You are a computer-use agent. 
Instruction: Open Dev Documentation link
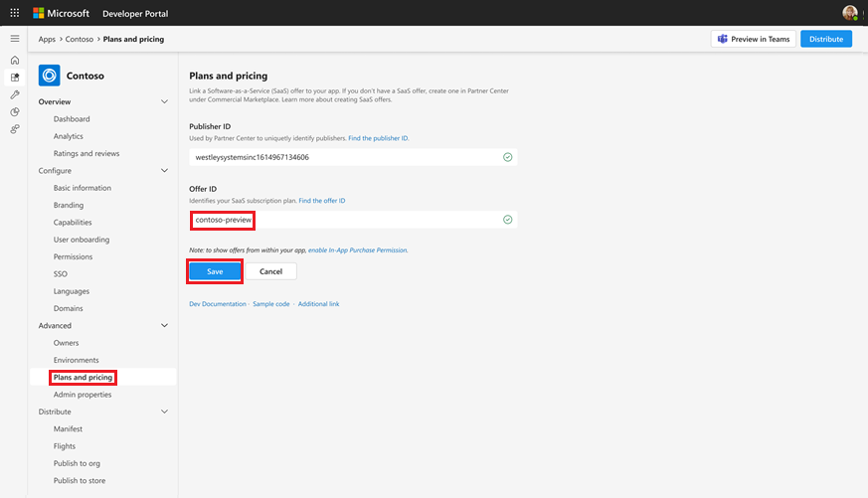click(x=218, y=304)
